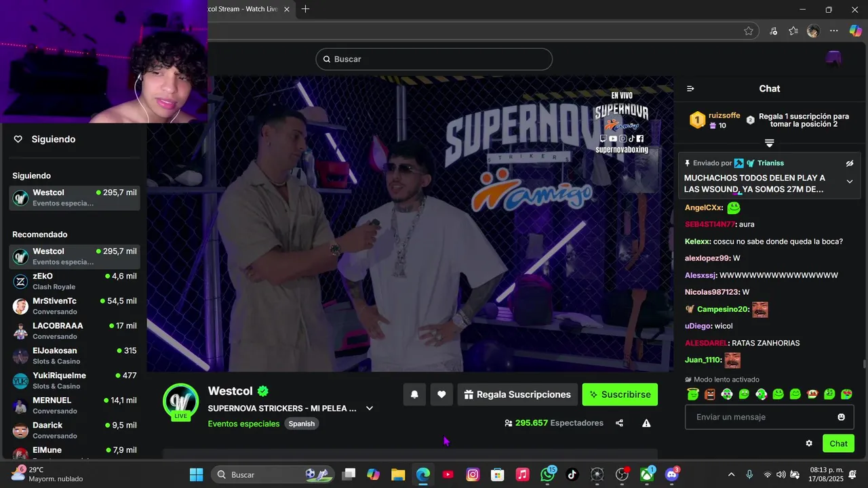The width and height of the screenshot is (868, 488).
Task: Open MERNUEL channel in sidebar
Action: pyautogui.click(x=75, y=405)
